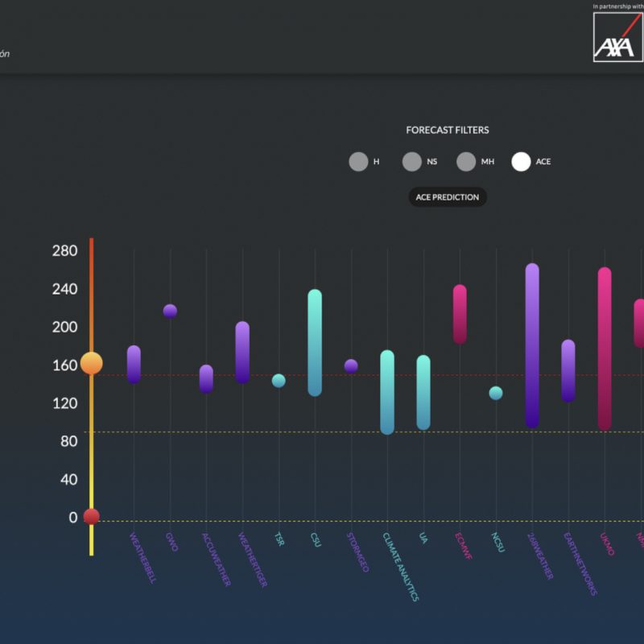Click the NCSU forecast dot
644x644 pixels.
(x=496, y=393)
